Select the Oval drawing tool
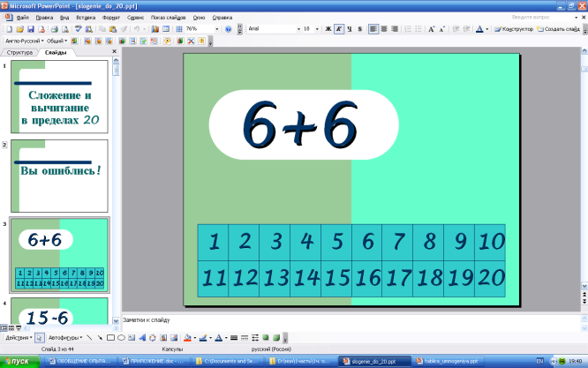Image resolution: width=588 pixels, height=368 pixels. pos(121,338)
